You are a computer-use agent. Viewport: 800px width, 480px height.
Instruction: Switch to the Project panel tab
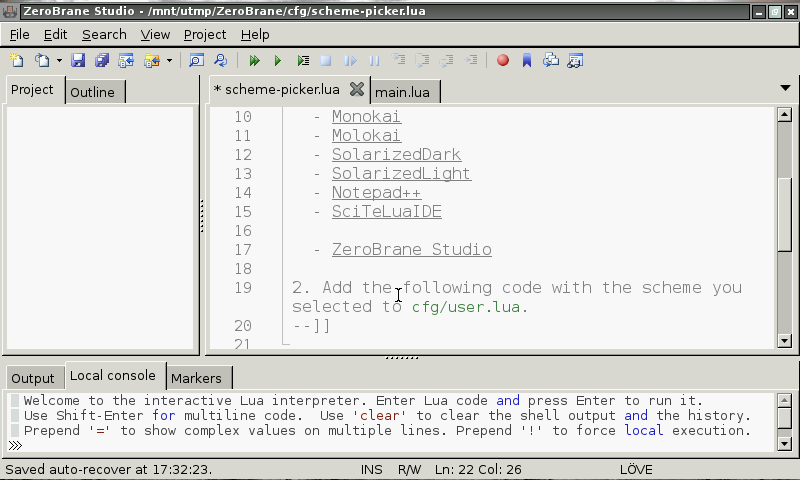32,90
